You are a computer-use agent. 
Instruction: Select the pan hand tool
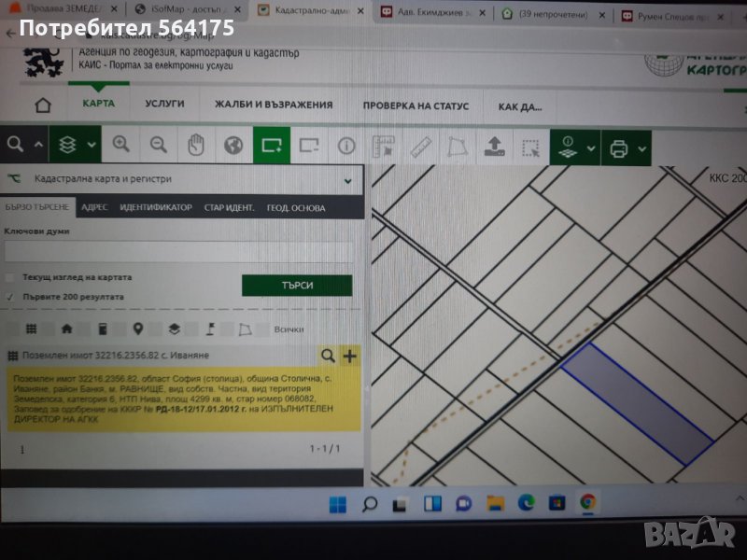click(x=196, y=145)
